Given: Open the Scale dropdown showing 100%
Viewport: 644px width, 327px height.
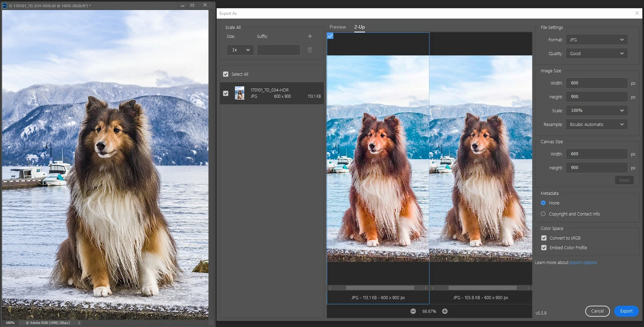Looking at the screenshot, I should coord(597,110).
